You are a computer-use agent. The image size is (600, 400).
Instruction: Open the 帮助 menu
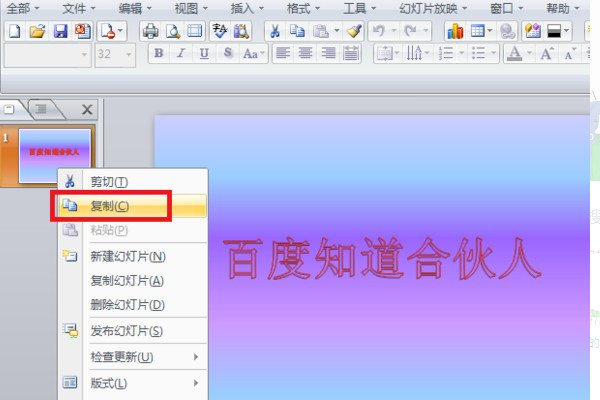pos(562,8)
